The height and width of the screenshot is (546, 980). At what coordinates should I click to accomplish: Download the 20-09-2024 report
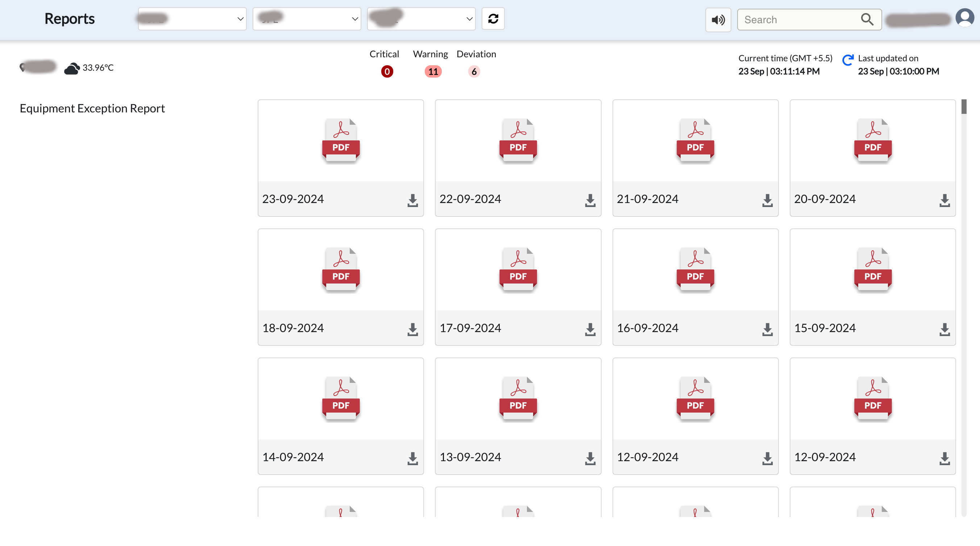pos(944,200)
